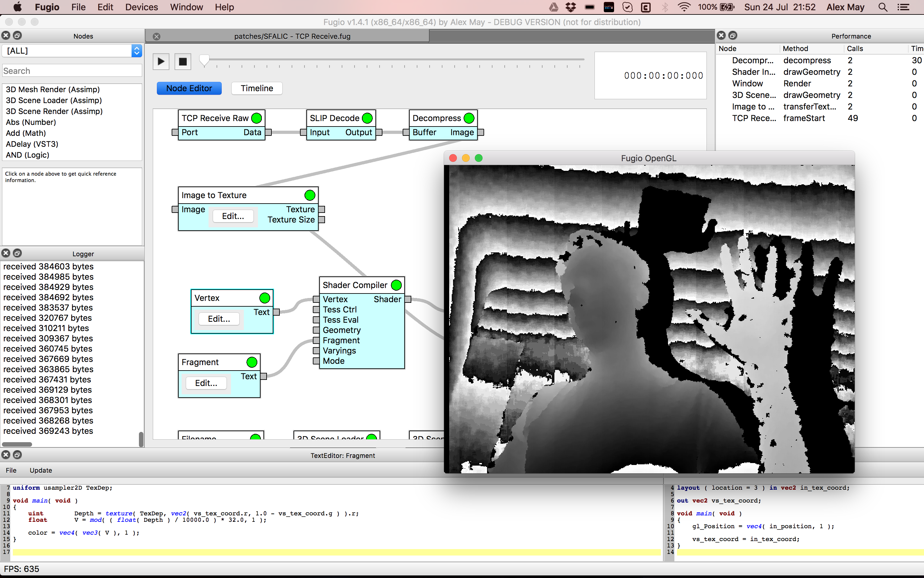Viewport: 924px width, 578px height.
Task: Close the SFALIC - TCP Receive.fug patch tab
Action: pyautogui.click(x=157, y=36)
